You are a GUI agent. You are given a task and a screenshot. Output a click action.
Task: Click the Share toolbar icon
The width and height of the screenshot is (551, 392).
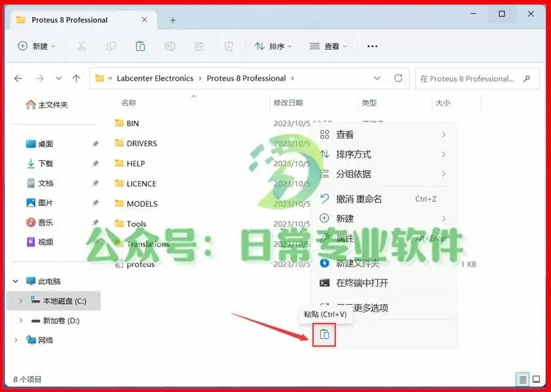coord(199,47)
